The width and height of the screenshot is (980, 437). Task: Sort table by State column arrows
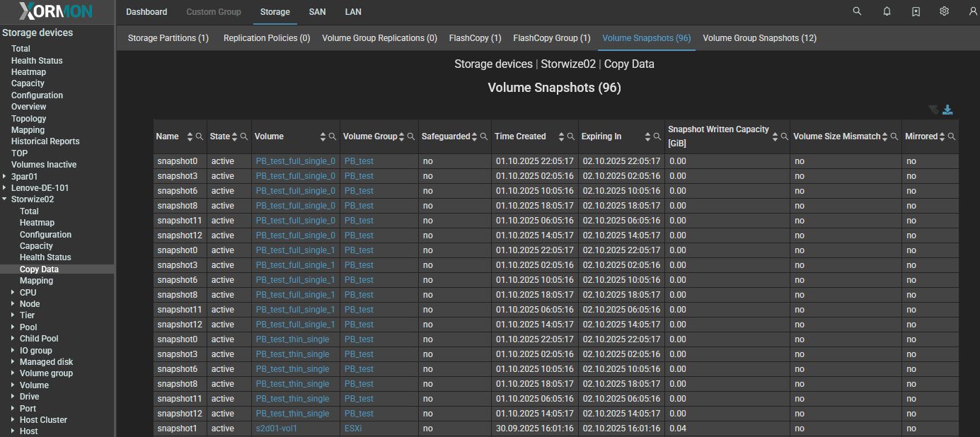click(235, 136)
